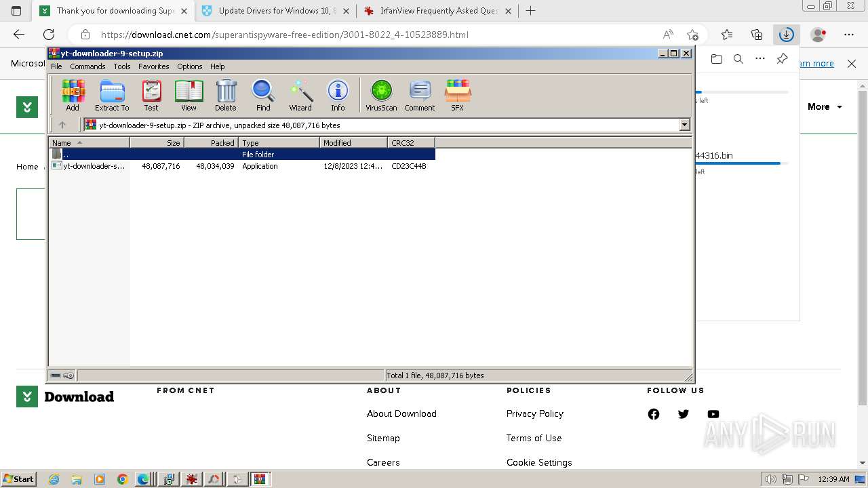Go back in the browser
The image size is (868, 488).
coord(19,35)
